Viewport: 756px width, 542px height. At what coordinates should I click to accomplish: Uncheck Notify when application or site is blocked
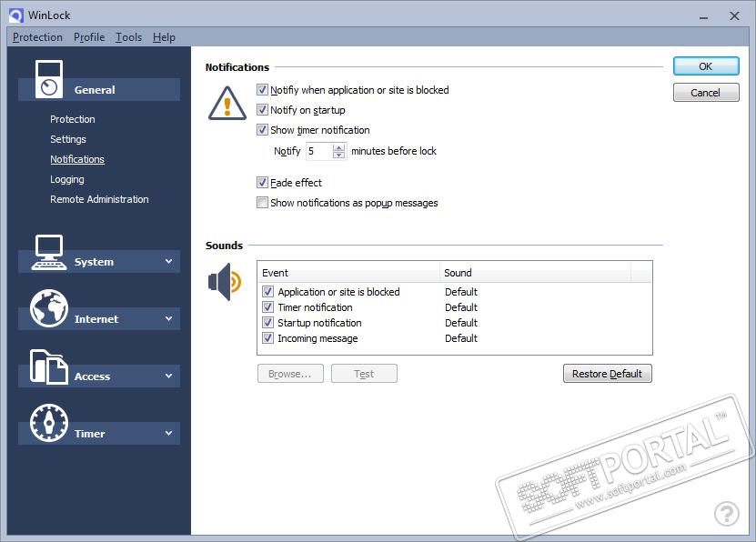(x=262, y=90)
